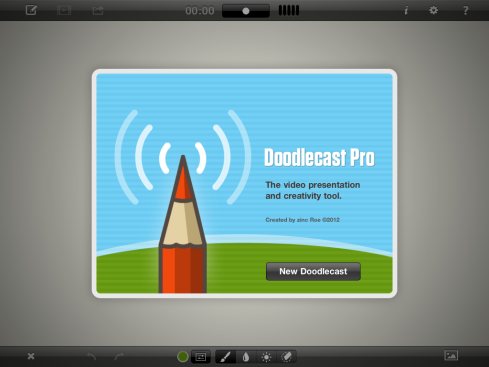Select the paintbrush tool
Viewport: 489px width, 367px height.
pos(226,357)
